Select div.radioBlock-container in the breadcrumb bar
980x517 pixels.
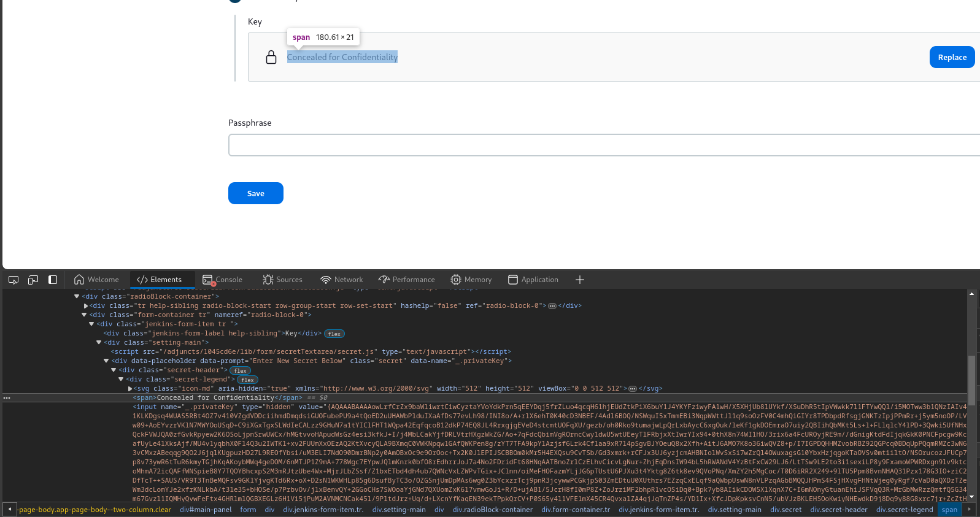pyautogui.click(x=492, y=510)
